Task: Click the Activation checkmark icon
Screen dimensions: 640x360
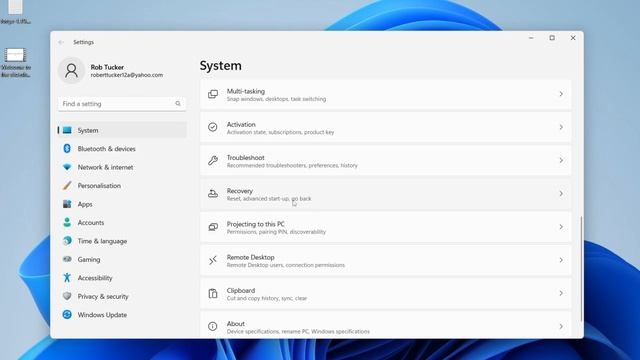Action: pos(213,127)
